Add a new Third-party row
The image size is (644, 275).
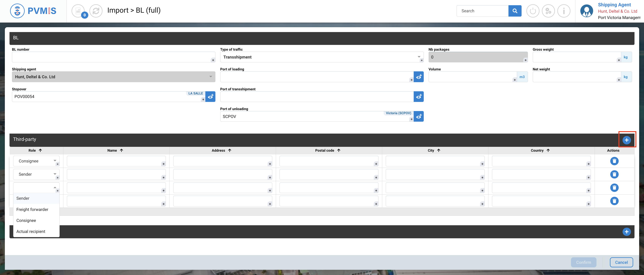coord(626,140)
